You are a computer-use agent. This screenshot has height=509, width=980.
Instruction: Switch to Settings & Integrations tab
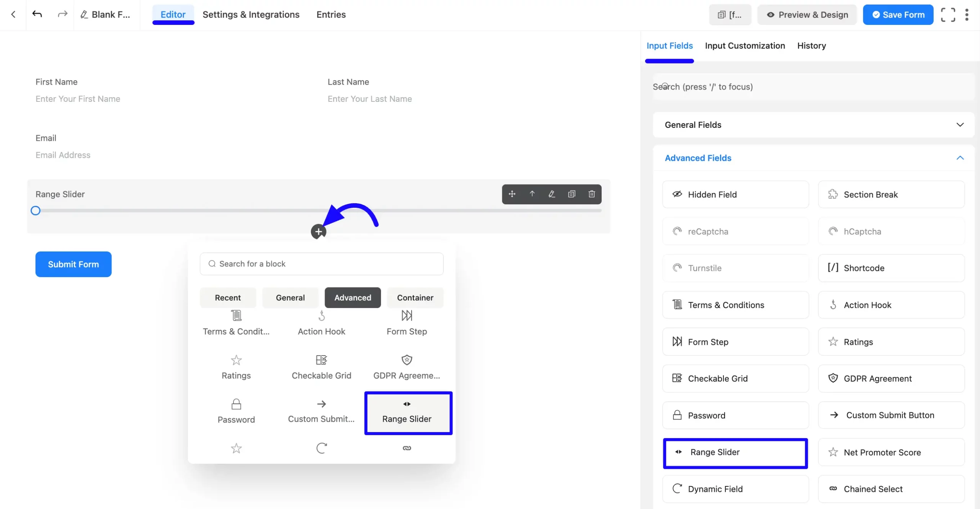(x=251, y=15)
